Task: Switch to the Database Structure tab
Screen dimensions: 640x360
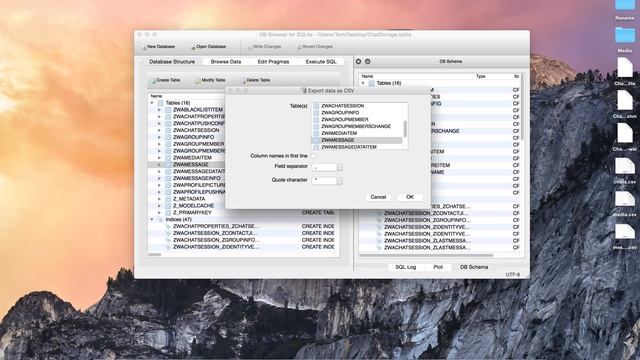Action: click(172, 62)
